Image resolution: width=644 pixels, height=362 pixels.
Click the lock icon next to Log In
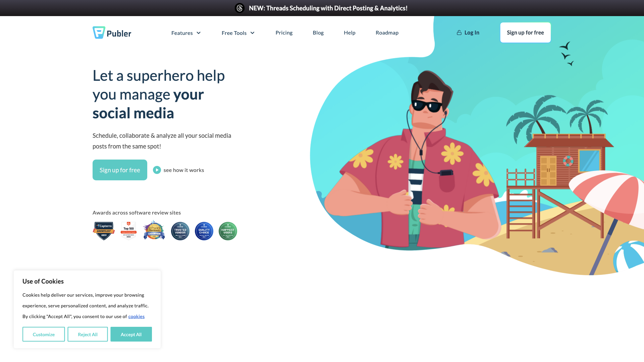point(459,32)
